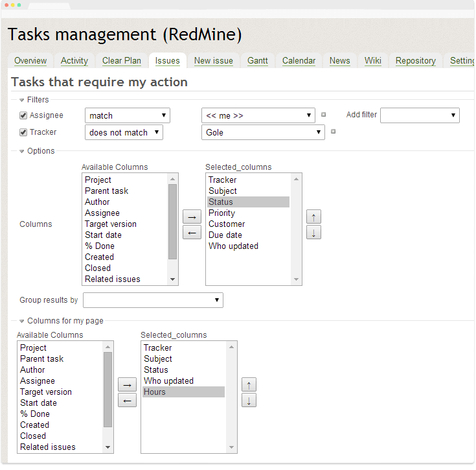Move selected Status column down
Viewport: 476px width, 470px height.
click(x=313, y=232)
